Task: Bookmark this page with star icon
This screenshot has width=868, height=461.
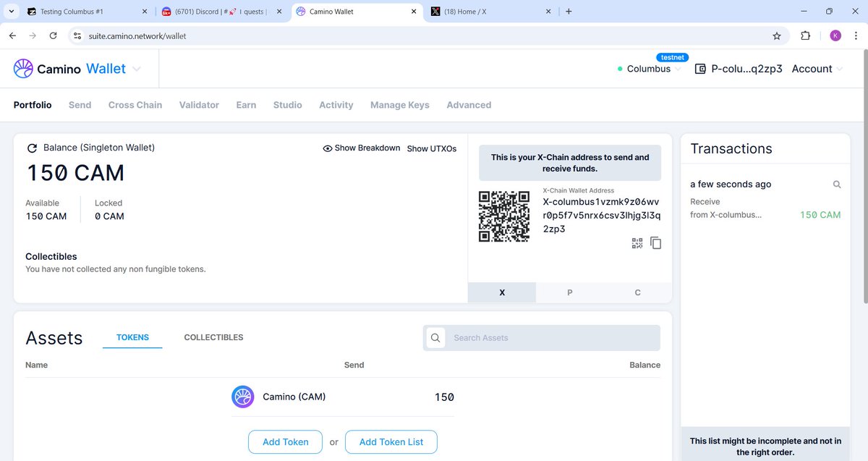Action: (777, 35)
